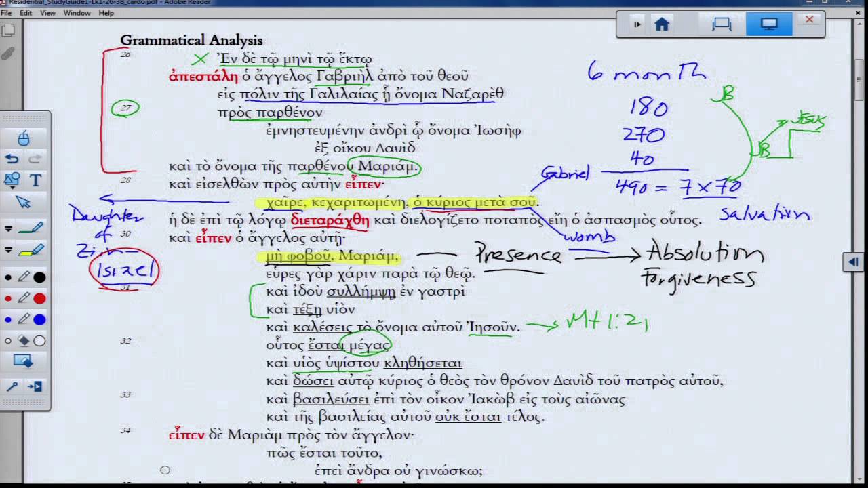Viewport: 868px width, 488px height.
Task: Open green pen line thickness options
Action: [9, 228]
